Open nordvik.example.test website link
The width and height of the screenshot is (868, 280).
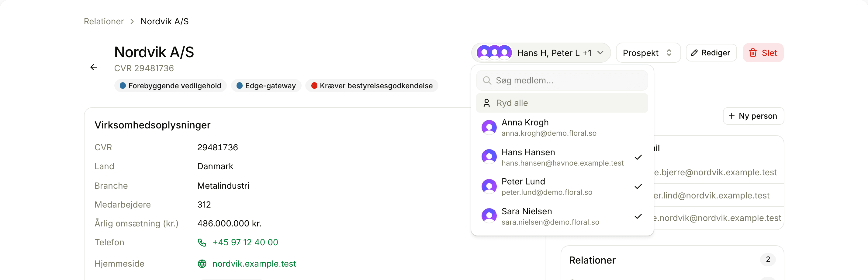point(254,264)
